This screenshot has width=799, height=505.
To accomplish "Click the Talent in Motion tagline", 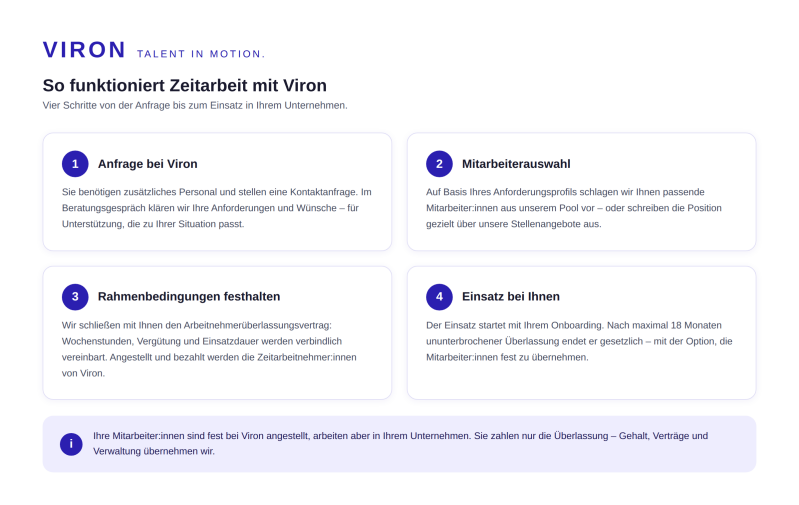I will (201, 54).
